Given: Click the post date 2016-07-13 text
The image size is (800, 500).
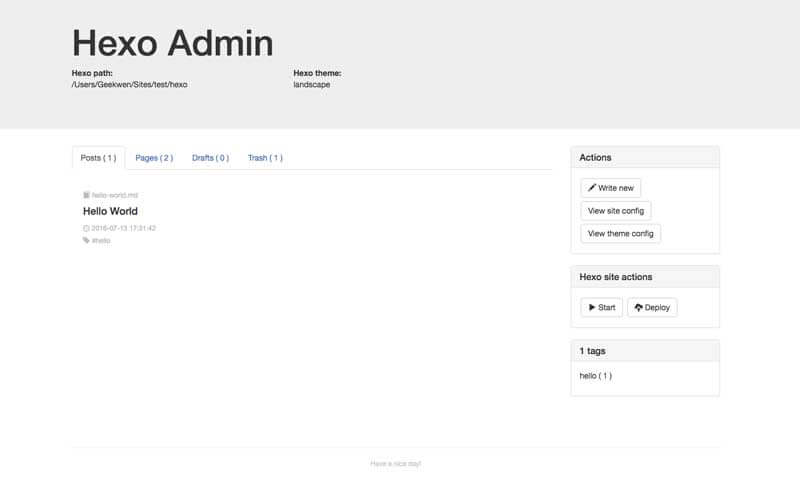Looking at the screenshot, I should (x=123, y=228).
